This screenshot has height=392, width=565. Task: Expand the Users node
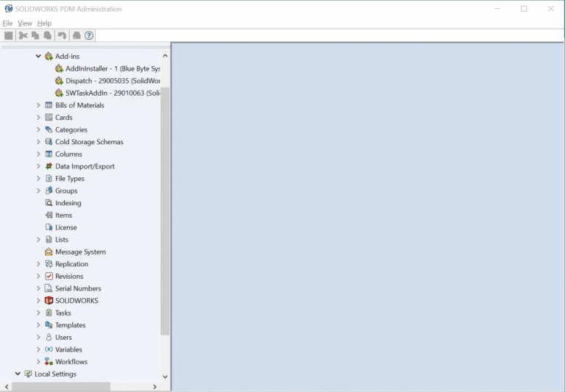click(x=38, y=338)
